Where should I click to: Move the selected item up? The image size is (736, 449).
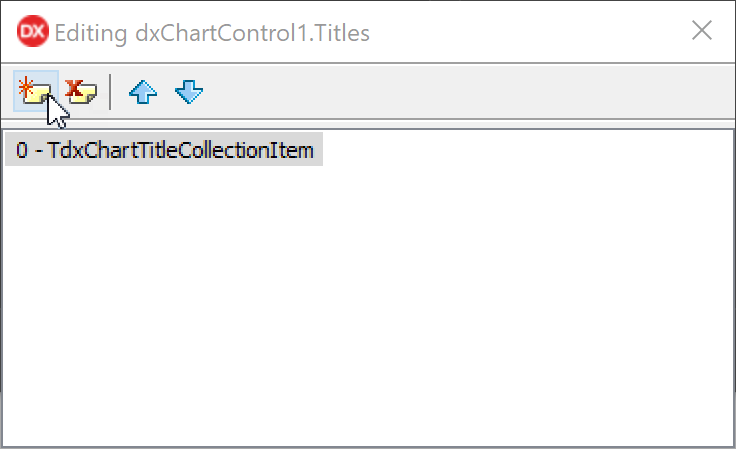142,93
